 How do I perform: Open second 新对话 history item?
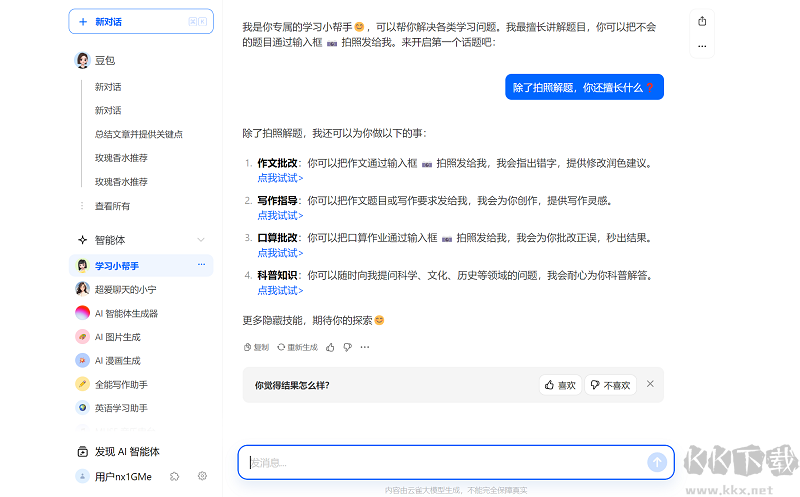(x=108, y=110)
